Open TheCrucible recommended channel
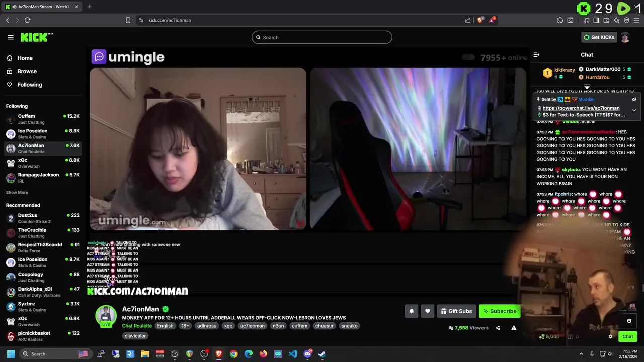 point(43,233)
